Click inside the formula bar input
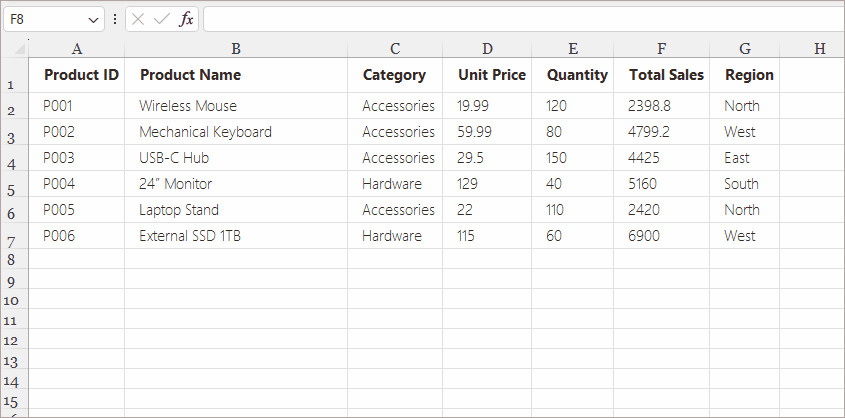Screen dimensions: 845x418 [524, 19]
